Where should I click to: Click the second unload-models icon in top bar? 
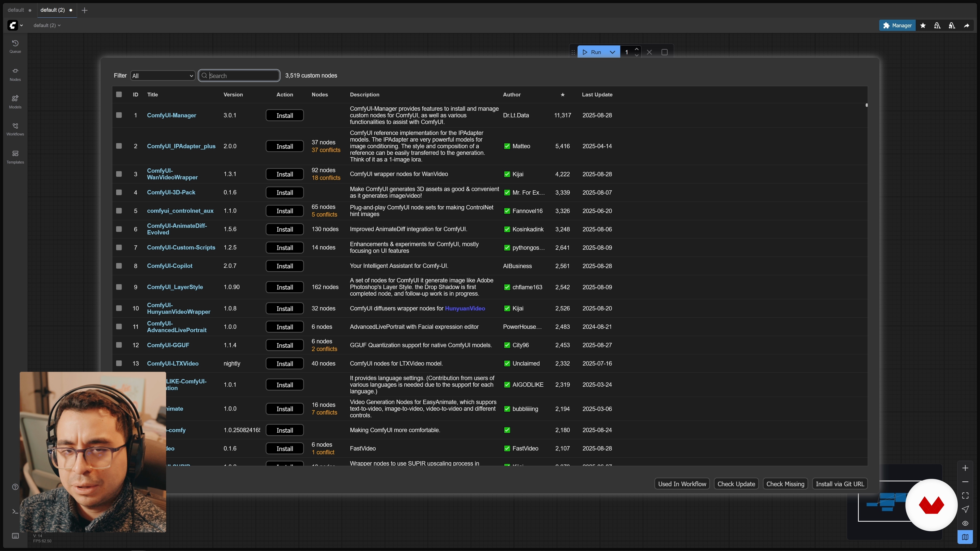(x=952, y=26)
